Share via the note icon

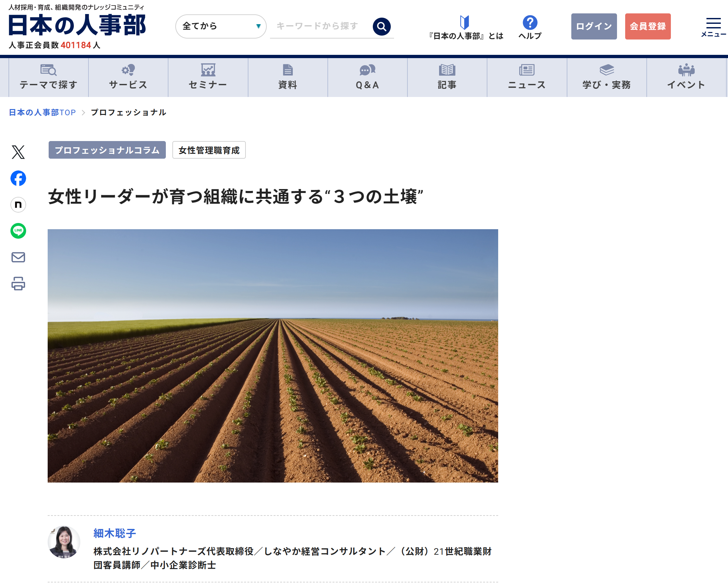(18, 205)
